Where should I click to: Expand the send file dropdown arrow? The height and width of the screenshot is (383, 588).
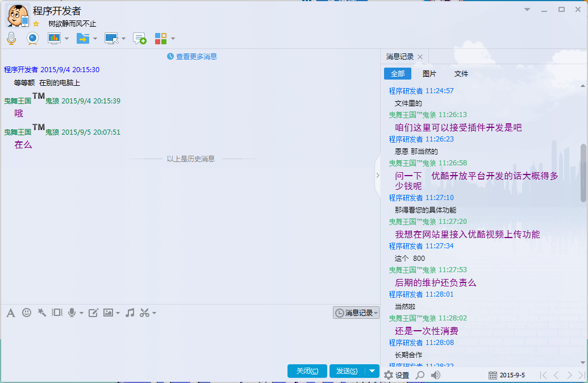(x=95, y=39)
